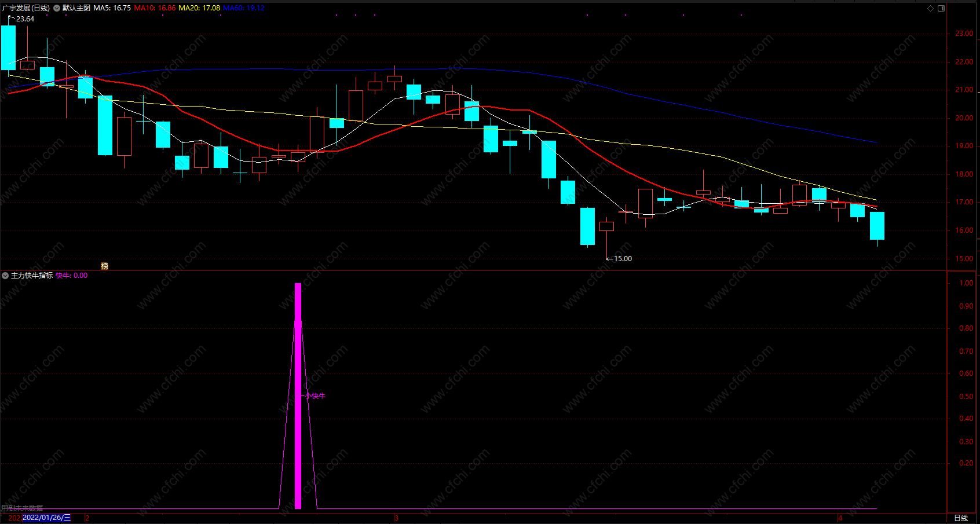
Task: Click the 默认主图 label
Action: click(x=76, y=8)
